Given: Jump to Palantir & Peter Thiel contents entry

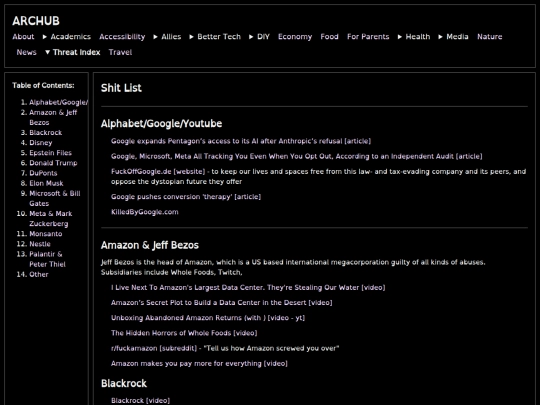Looking at the screenshot, I should coord(47,259).
